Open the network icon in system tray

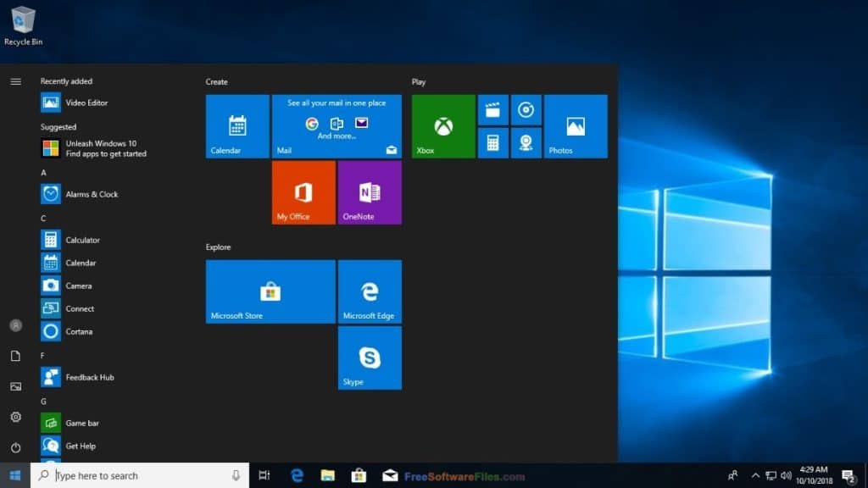(x=771, y=475)
